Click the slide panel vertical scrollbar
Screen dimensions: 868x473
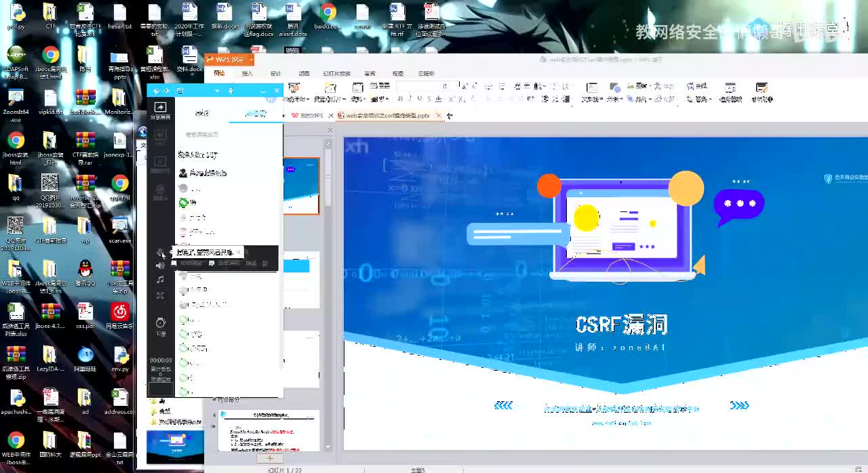(329, 176)
